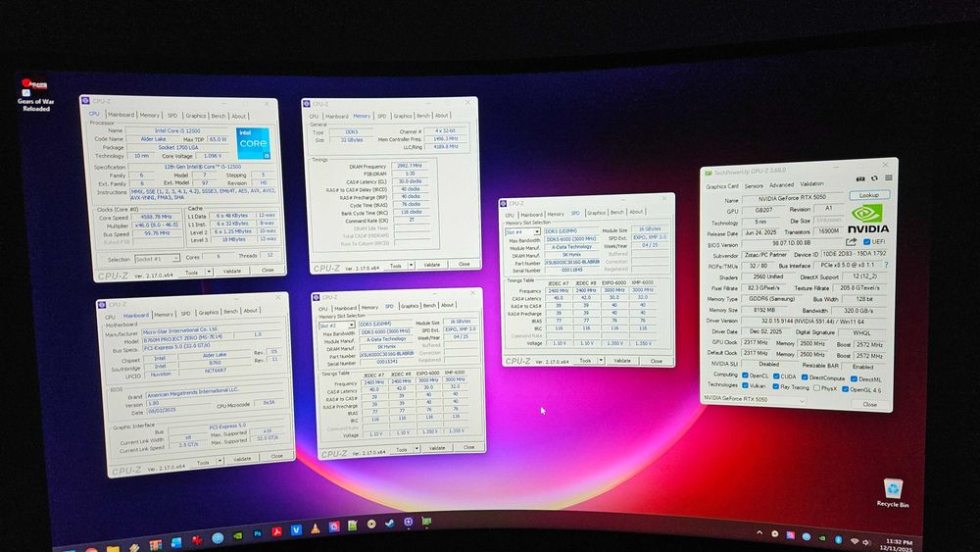Click the Intel Core i5 logo in CPU-Z
This screenshot has width=980, height=552.
[x=254, y=143]
